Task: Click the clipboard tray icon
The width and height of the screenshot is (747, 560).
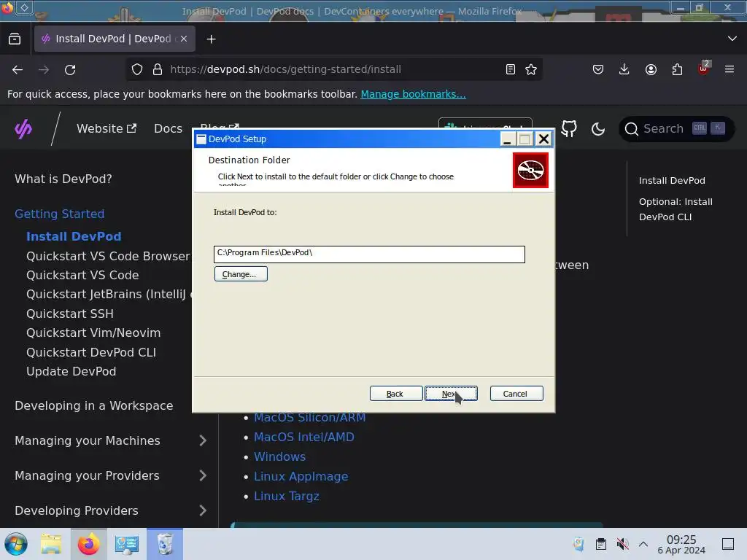Action: (601, 544)
